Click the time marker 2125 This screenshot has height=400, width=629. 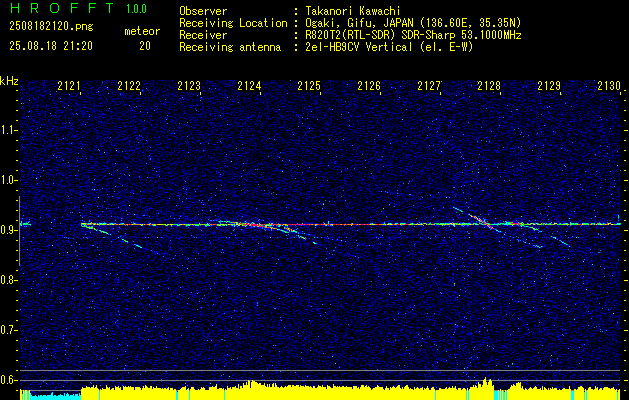coord(309,86)
